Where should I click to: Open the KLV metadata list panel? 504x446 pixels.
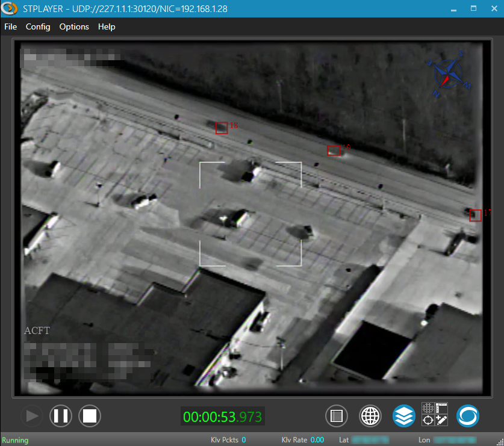(337, 416)
